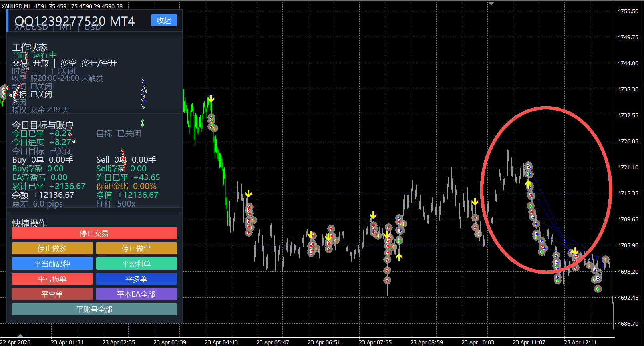Click the green 平盈利单 button
Screen dimensions: 644x346
(136, 264)
